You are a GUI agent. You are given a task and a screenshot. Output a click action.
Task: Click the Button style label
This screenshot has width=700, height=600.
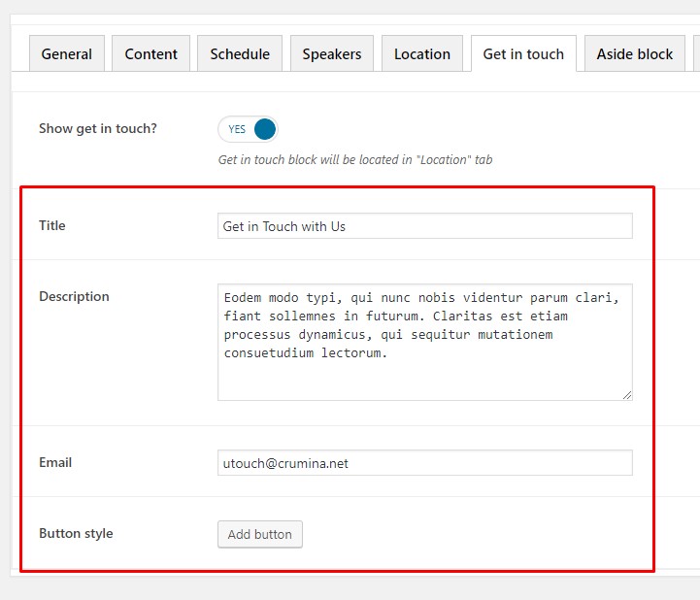[76, 533]
